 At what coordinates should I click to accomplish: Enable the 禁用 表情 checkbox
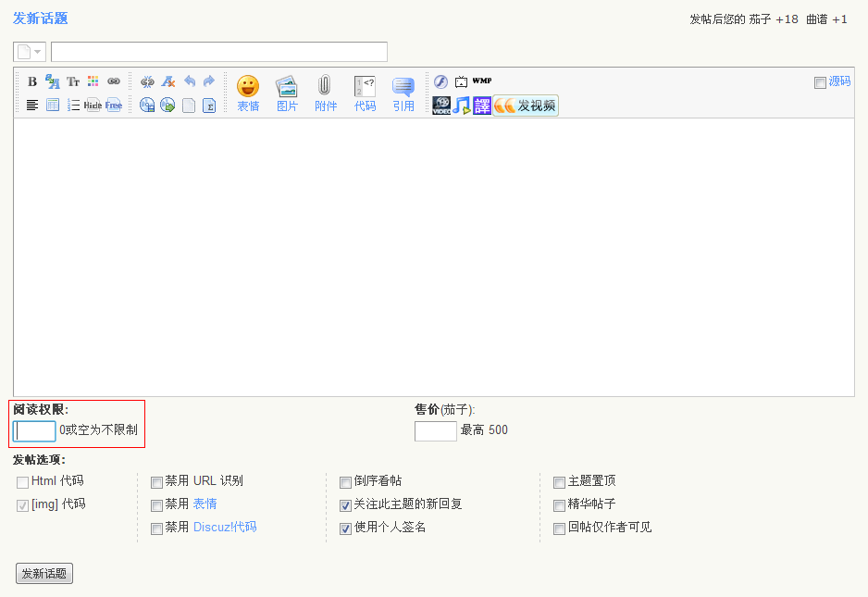[x=156, y=505]
